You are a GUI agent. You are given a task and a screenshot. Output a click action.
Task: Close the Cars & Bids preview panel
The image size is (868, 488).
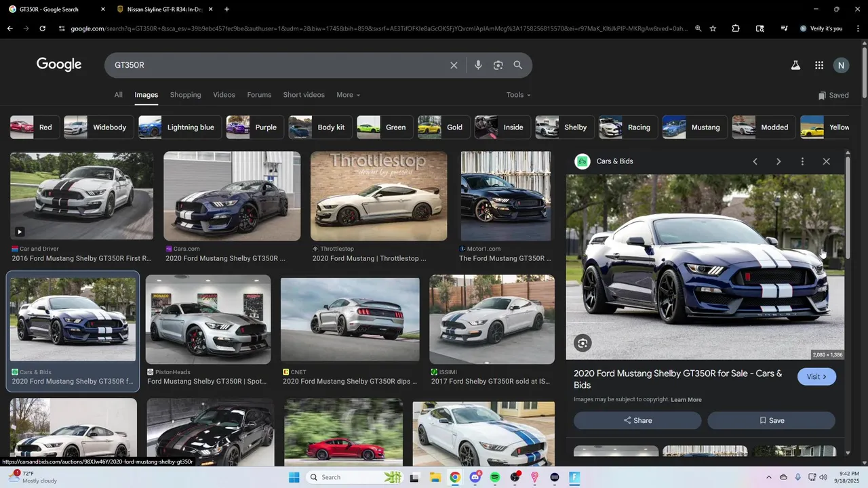point(826,161)
